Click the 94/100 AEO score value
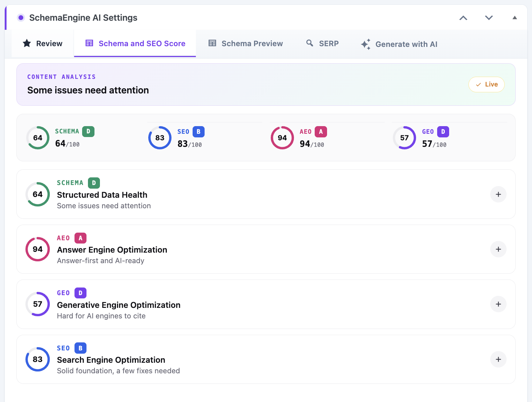532x402 pixels. click(312, 144)
